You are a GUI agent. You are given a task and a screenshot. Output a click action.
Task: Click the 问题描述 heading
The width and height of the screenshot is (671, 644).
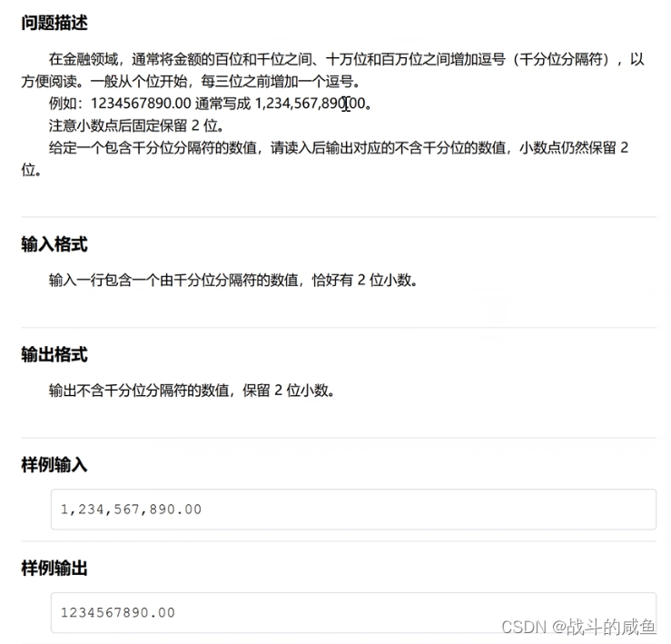(x=54, y=23)
